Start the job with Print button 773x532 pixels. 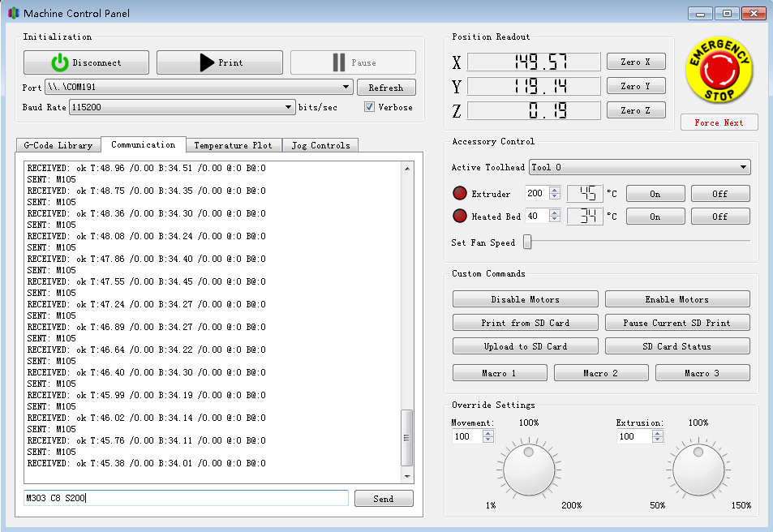click(x=220, y=62)
